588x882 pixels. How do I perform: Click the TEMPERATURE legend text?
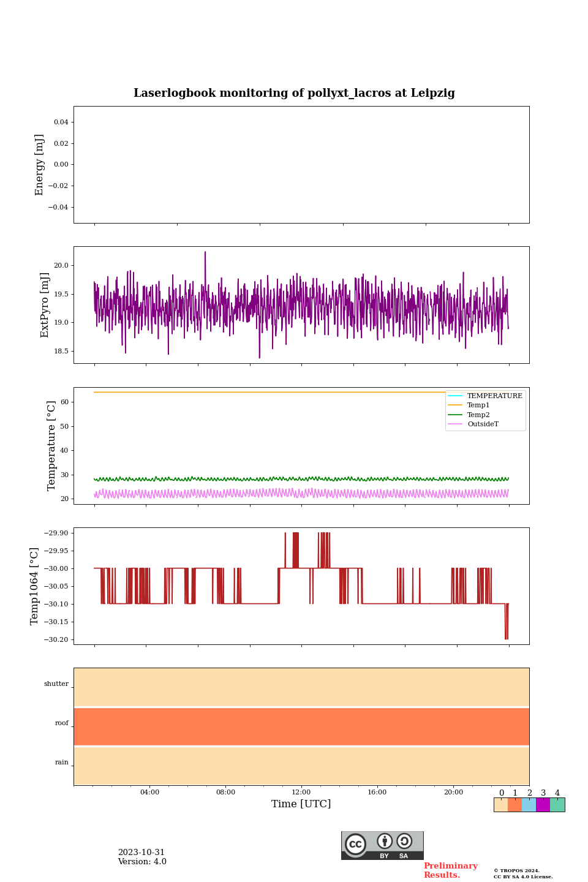495,396
